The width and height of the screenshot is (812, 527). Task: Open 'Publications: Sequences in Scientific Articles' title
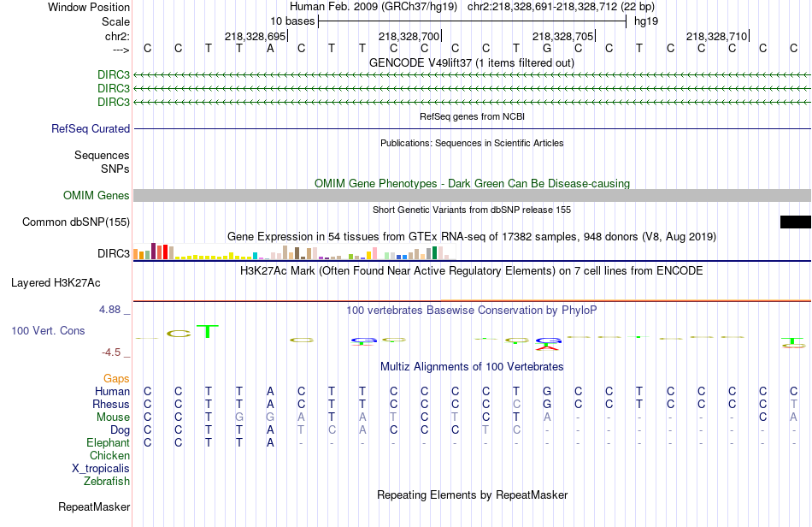[x=472, y=143]
